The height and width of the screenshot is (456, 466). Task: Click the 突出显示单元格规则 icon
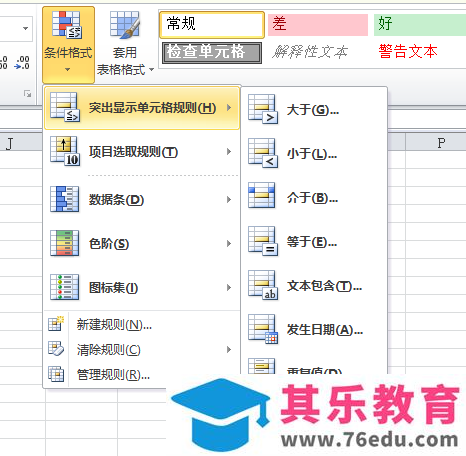pos(65,107)
